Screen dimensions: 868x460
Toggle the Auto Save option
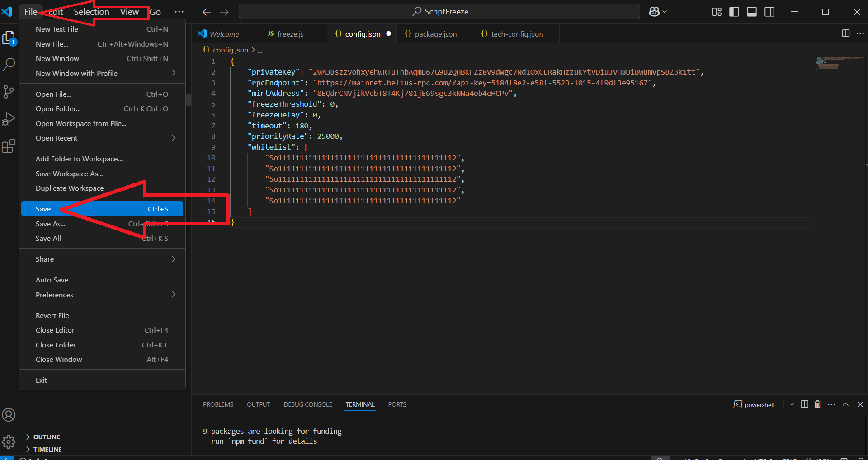[x=102, y=280]
